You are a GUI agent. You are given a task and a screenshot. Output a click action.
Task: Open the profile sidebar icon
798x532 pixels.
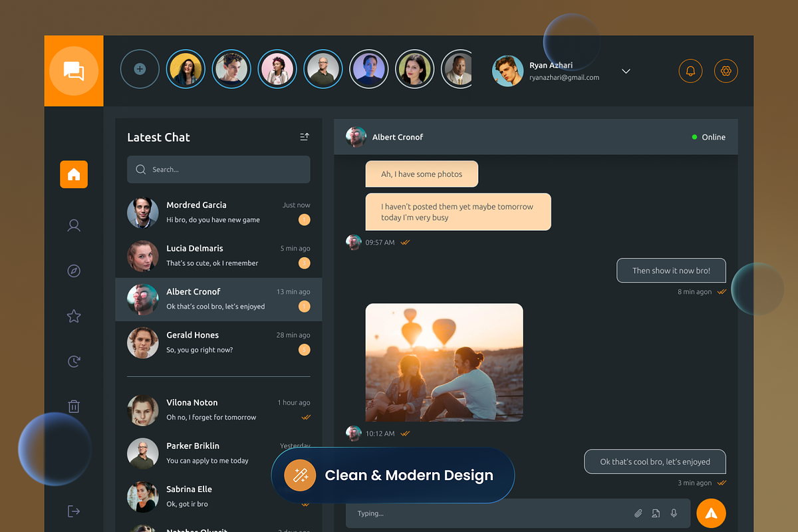[x=74, y=226]
